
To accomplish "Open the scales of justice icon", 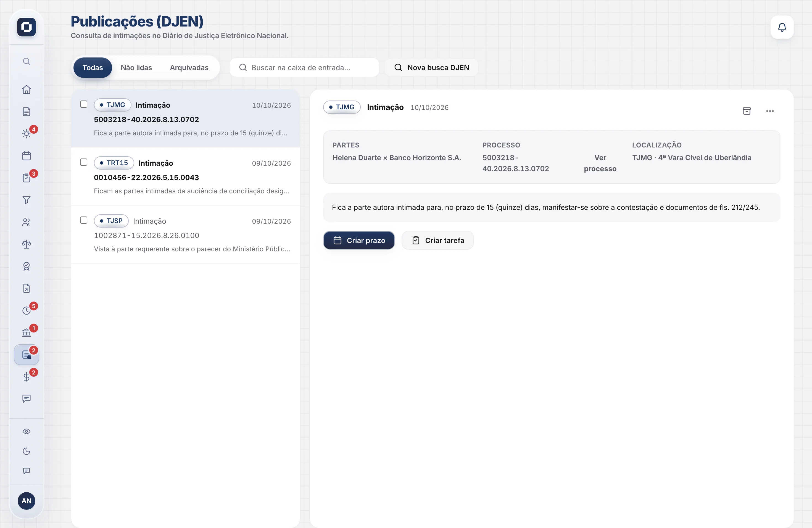I will 26,244.
